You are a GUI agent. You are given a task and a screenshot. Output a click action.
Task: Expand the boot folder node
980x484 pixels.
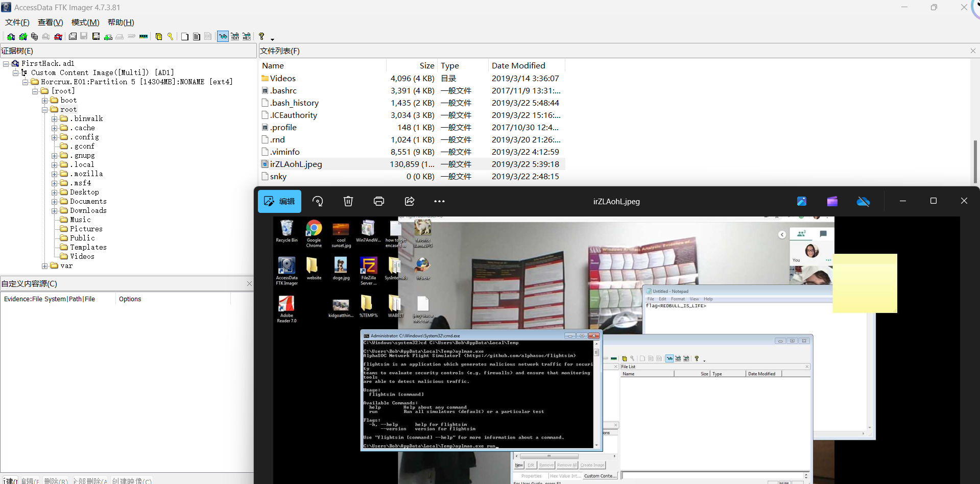(45, 101)
